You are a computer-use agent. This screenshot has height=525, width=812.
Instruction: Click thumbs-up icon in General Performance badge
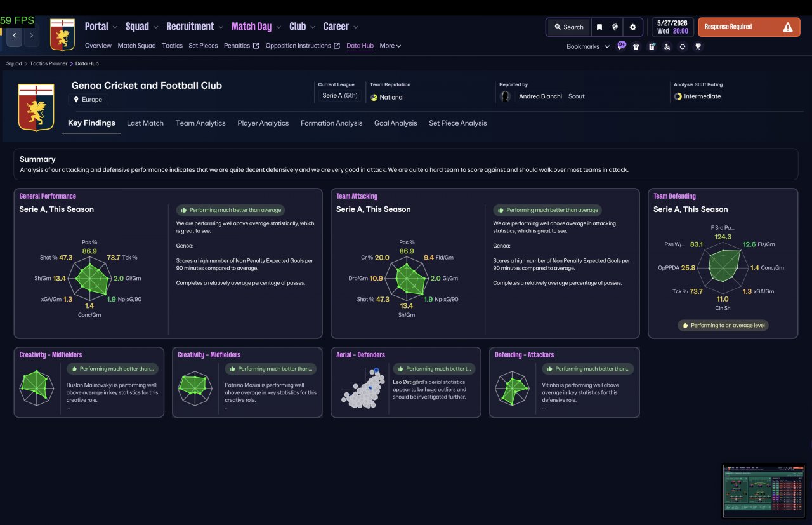pos(184,210)
